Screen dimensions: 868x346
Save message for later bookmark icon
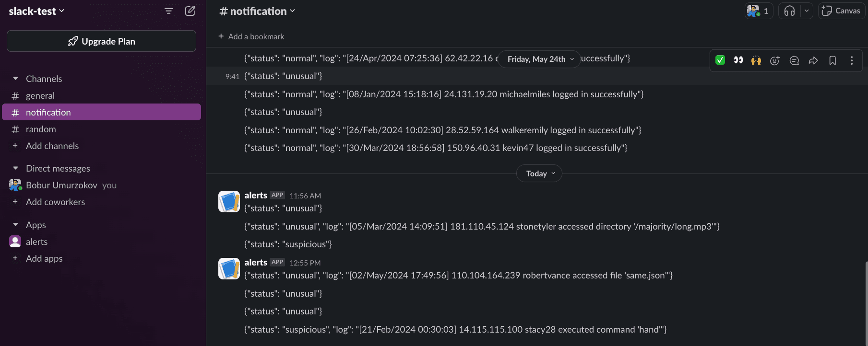pyautogui.click(x=832, y=60)
